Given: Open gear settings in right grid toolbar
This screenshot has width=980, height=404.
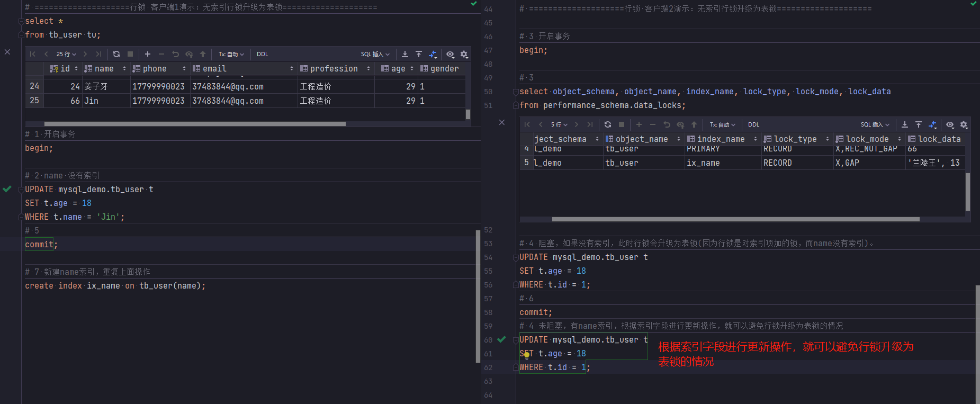Looking at the screenshot, I should (x=964, y=124).
